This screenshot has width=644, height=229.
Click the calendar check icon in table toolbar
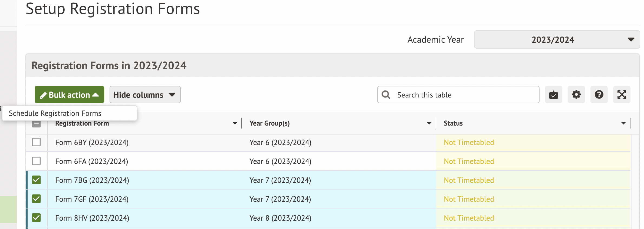pyautogui.click(x=553, y=95)
